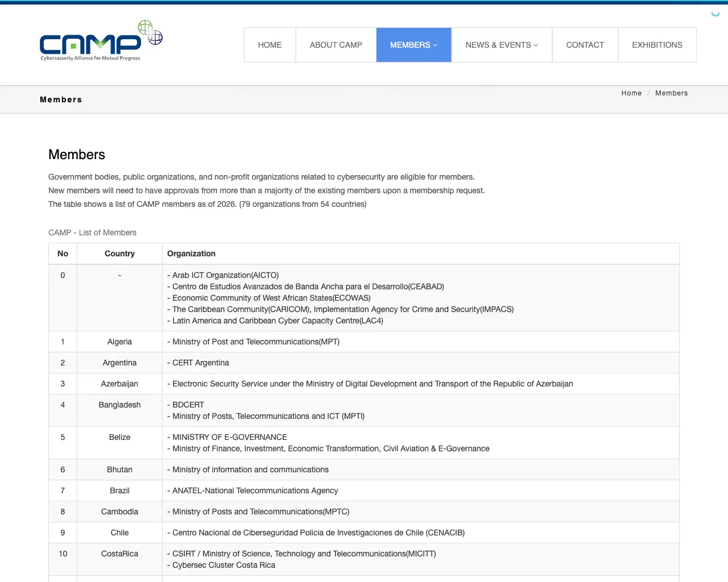Click 'Ministry of Post and Telecommunications(MPT)'
This screenshot has width=728, height=582.
tap(253, 342)
